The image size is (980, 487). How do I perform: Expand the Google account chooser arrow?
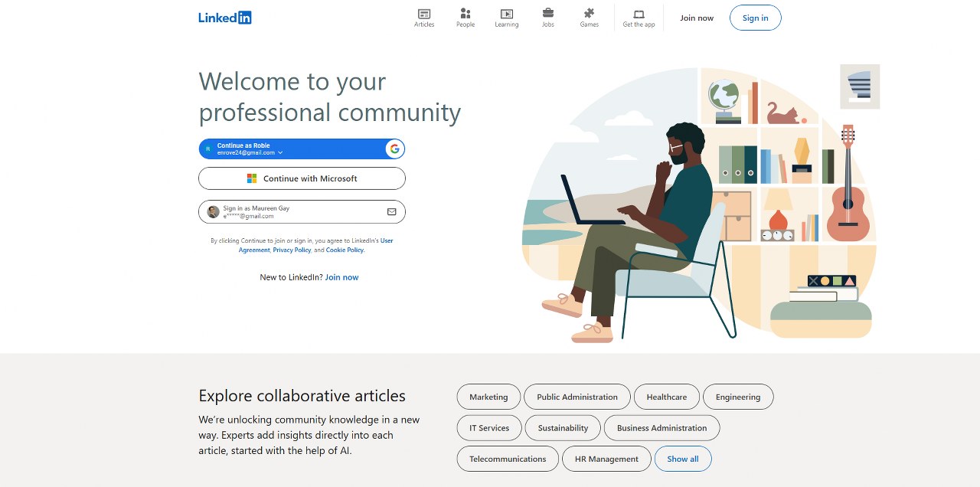pos(280,152)
